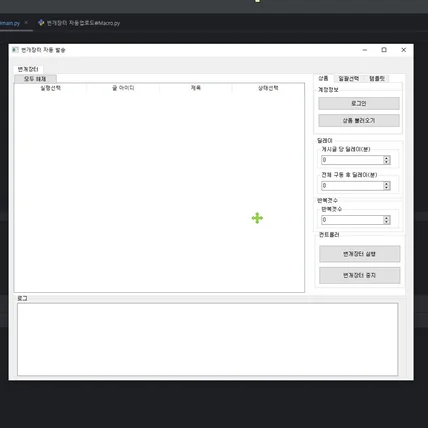
Task: Click the 로그인 (login) button
Action: (359, 103)
